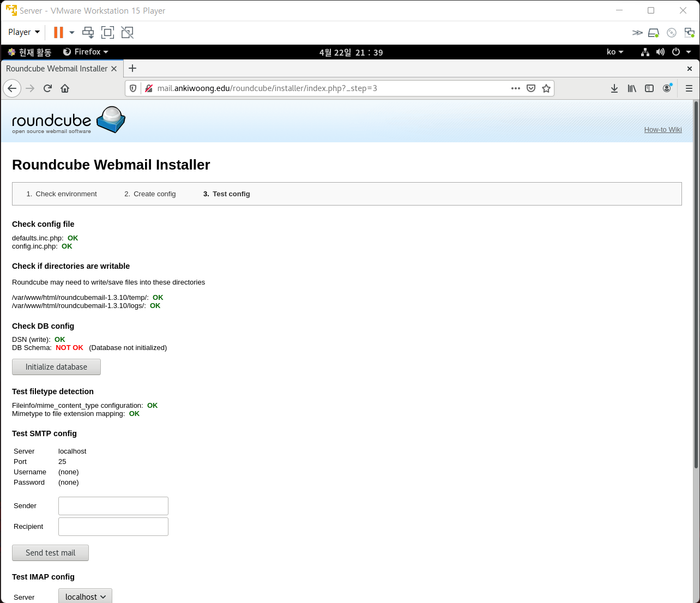The height and width of the screenshot is (603, 700).
Task: Click the volume speaker icon
Action: (660, 52)
